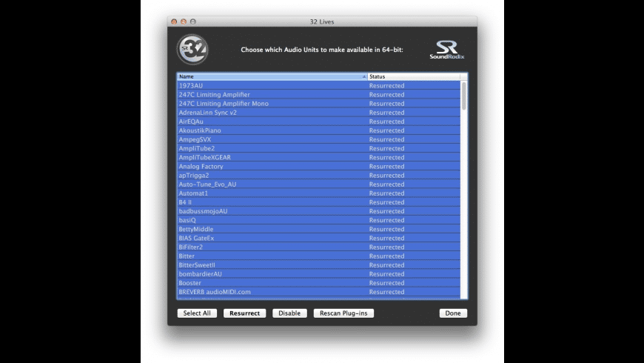Click the BitterSweetII plug-in
Viewport: 644px width, 363px height.
point(319,265)
